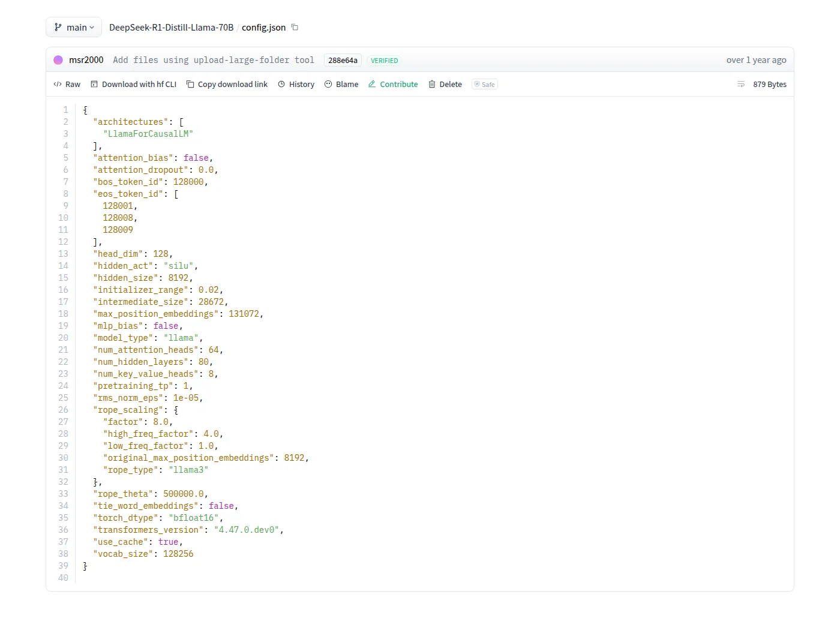Open commit message 'Add files using upload-large-folder tool'
This screenshot has width=840, height=630.
coord(214,60)
